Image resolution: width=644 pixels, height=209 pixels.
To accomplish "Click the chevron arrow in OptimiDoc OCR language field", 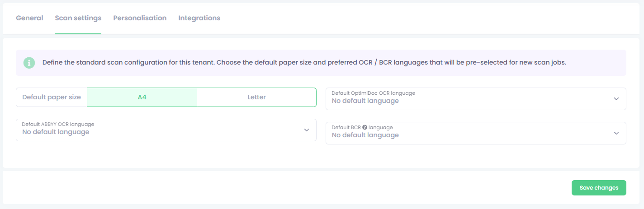I will (616, 99).
